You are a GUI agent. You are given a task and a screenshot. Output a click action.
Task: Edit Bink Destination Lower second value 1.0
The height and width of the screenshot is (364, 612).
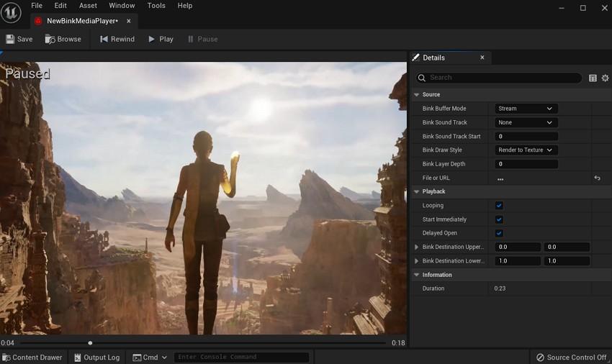coord(567,260)
